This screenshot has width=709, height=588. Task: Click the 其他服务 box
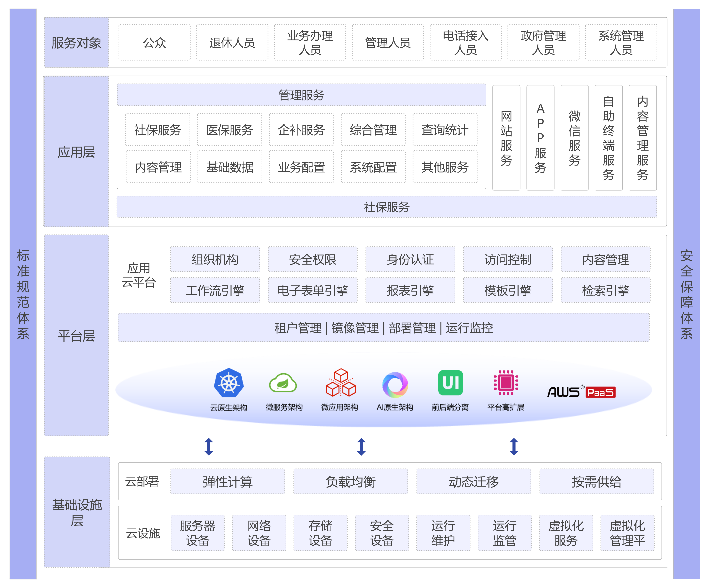[445, 167]
